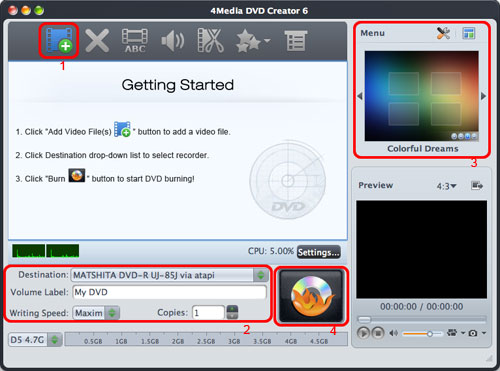Expand the camera snapshot dropdown arrow

click(484, 333)
